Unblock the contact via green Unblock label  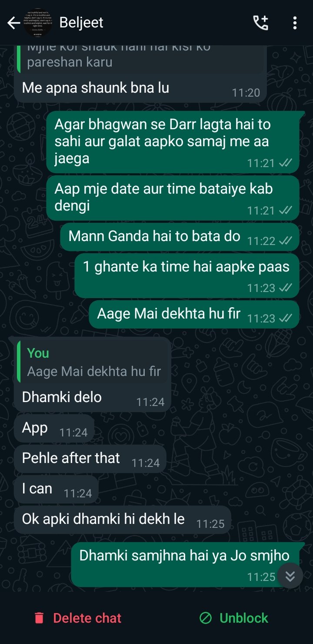click(244, 618)
